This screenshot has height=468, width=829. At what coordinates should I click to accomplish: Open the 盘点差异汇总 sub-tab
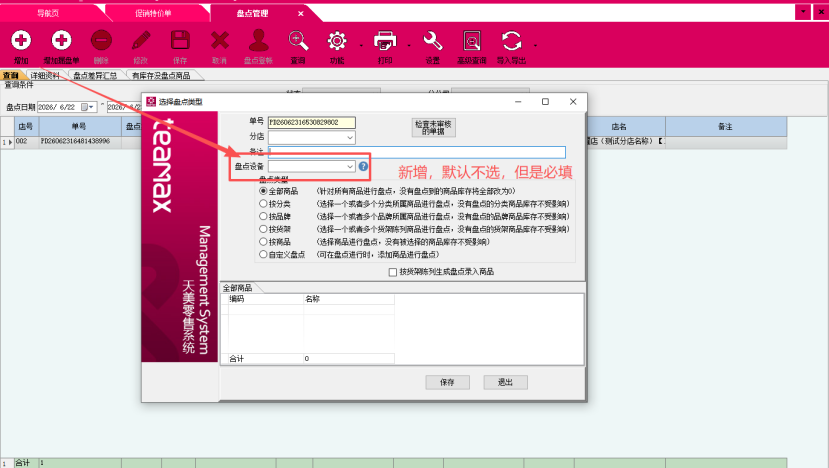pos(95,76)
